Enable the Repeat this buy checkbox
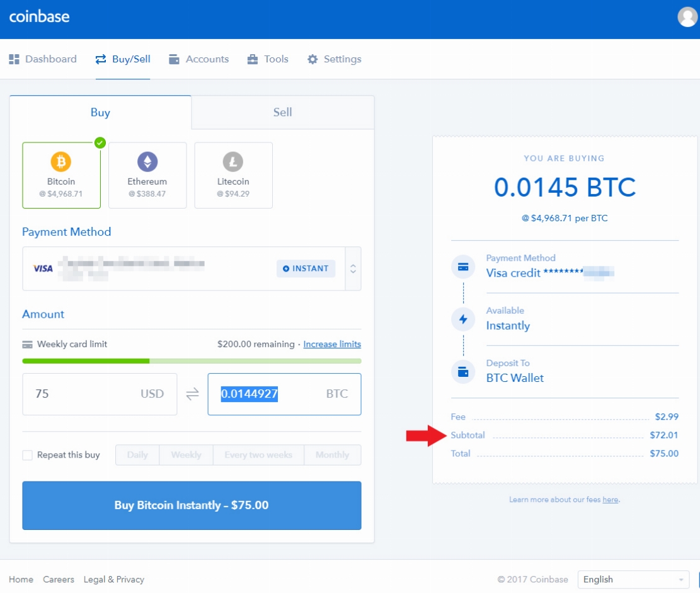The image size is (700, 593). (x=28, y=455)
